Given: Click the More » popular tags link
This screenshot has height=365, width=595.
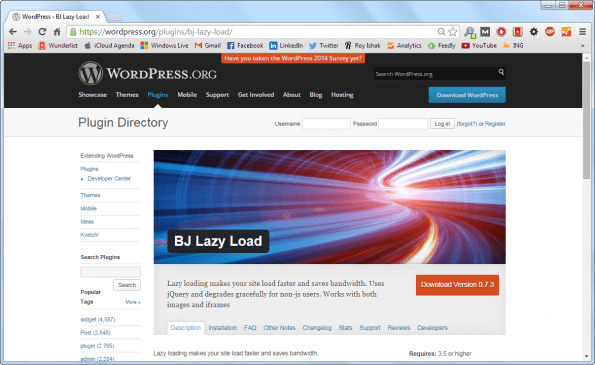Looking at the screenshot, I should (133, 302).
